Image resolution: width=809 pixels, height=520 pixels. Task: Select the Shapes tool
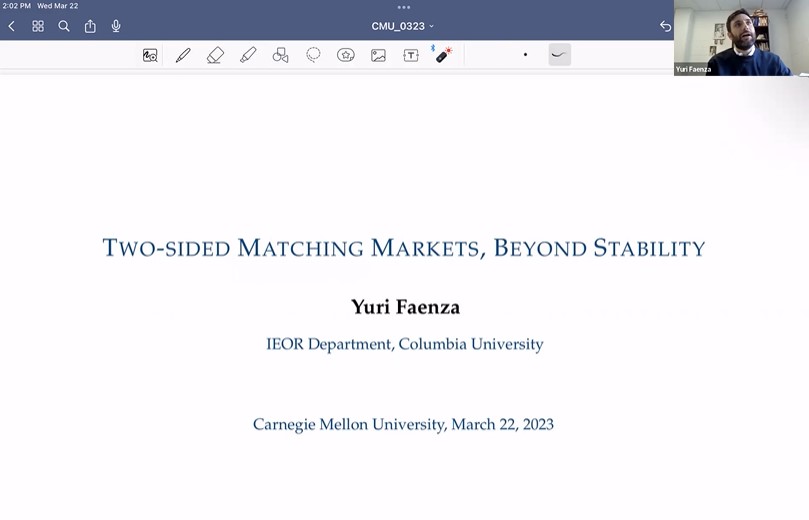(280, 55)
